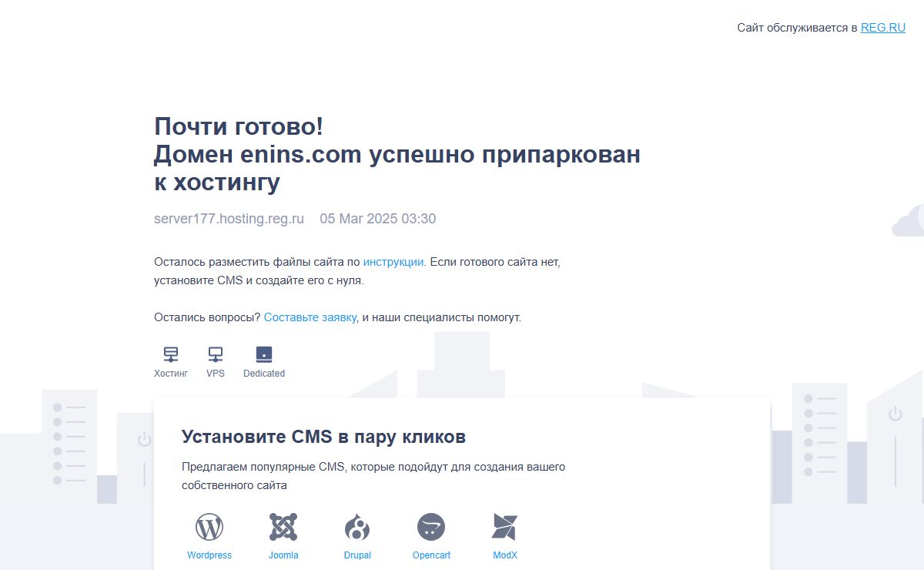Open the Joomla text link
Viewport: 924px width, 570px height.
click(x=283, y=555)
